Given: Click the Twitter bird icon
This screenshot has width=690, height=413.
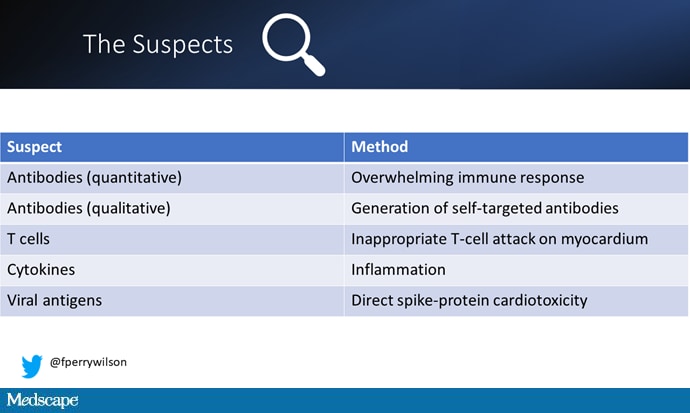Looking at the screenshot, I should [32, 365].
